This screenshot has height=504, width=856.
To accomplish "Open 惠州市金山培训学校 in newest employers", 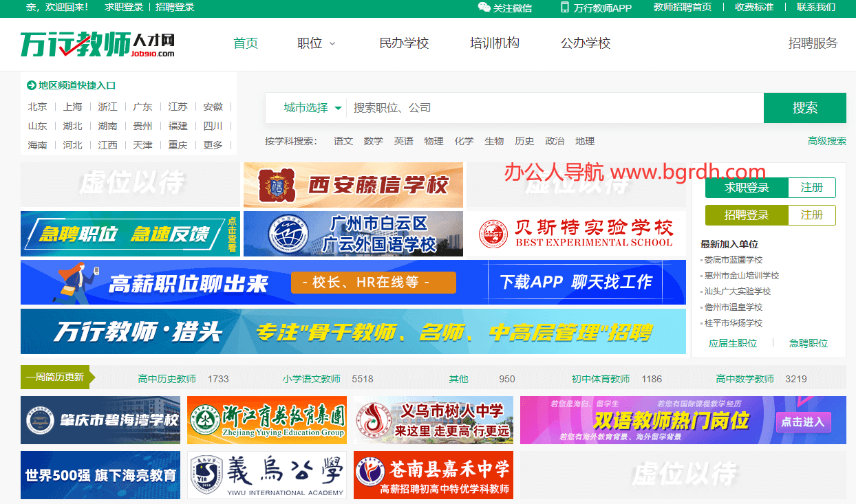I will [742, 276].
